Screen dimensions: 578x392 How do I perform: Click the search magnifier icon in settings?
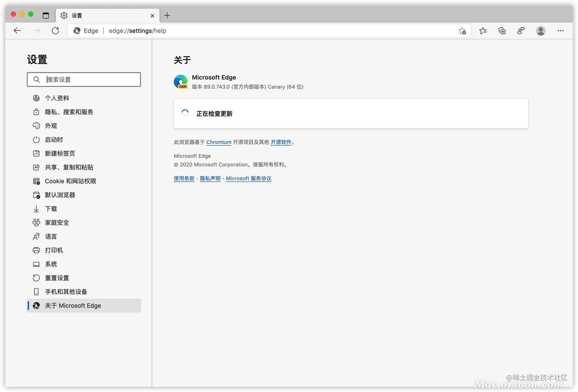[36, 79]
